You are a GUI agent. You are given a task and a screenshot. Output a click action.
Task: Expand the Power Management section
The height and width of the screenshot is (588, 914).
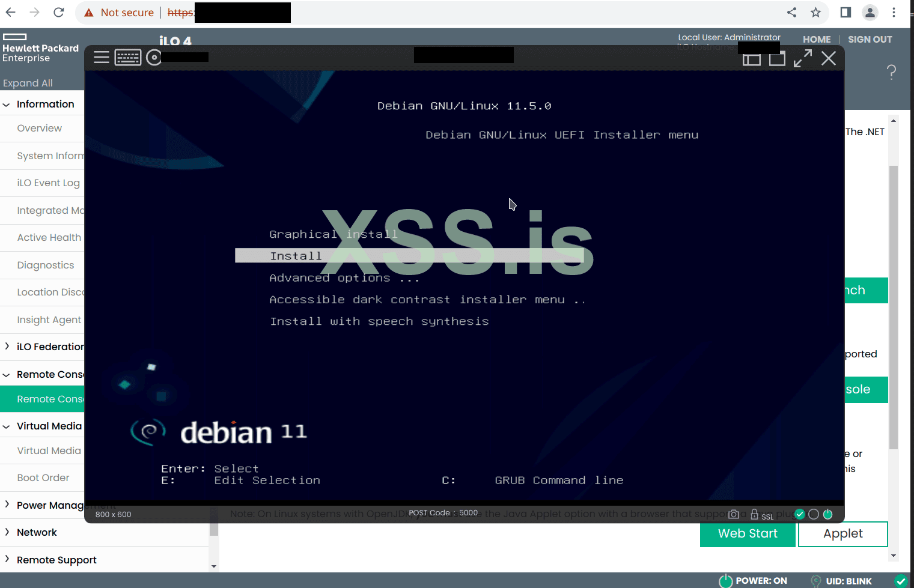(x=7, y=505)
